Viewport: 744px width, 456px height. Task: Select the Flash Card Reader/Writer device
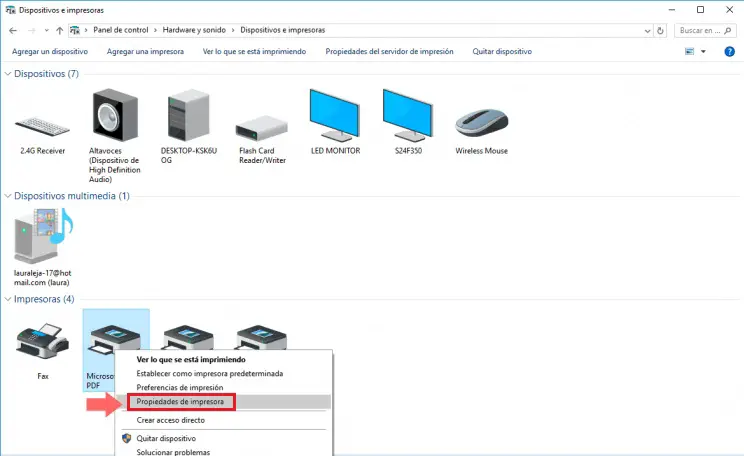[261, 128]
